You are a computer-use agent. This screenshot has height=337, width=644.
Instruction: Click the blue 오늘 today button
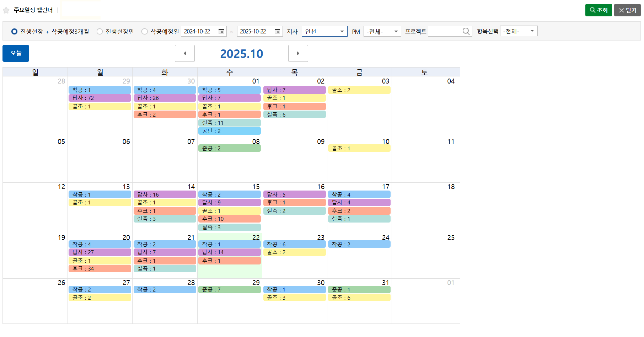tap(16, 53)
